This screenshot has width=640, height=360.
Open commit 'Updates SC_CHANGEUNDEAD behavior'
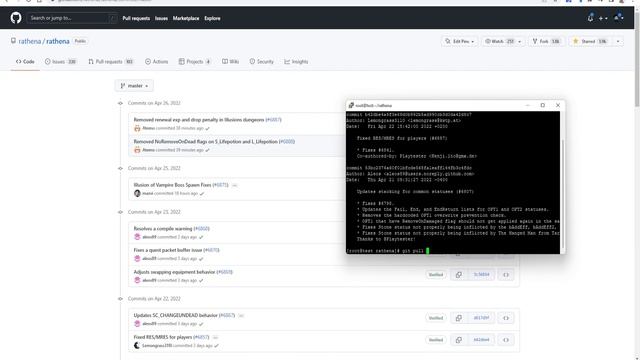pyautogui.click(x=176, y=315)
